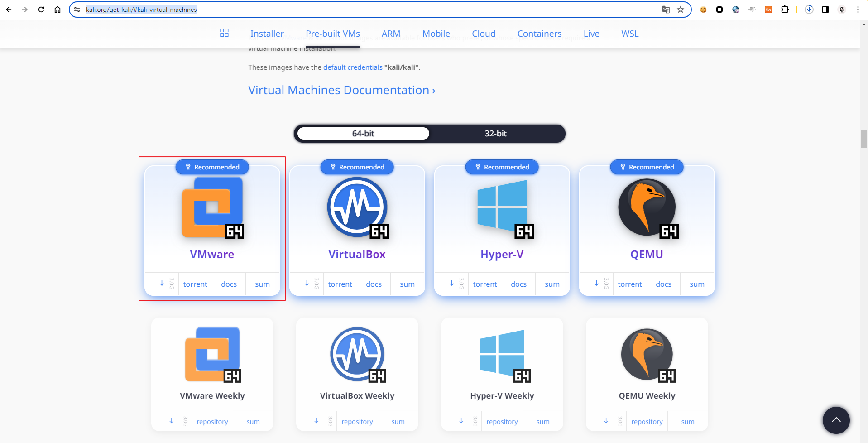Open the Live tab
This screenshot has height=443, width=868.
tap(591, 34)
